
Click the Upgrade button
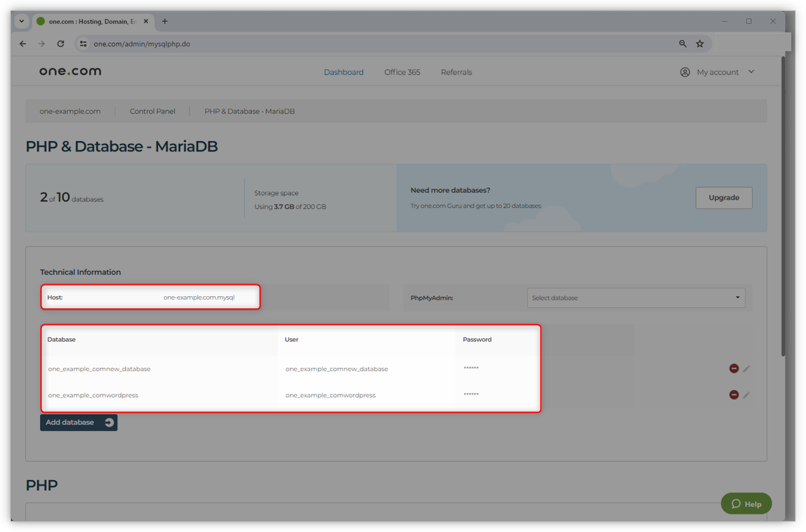(723, 198)
